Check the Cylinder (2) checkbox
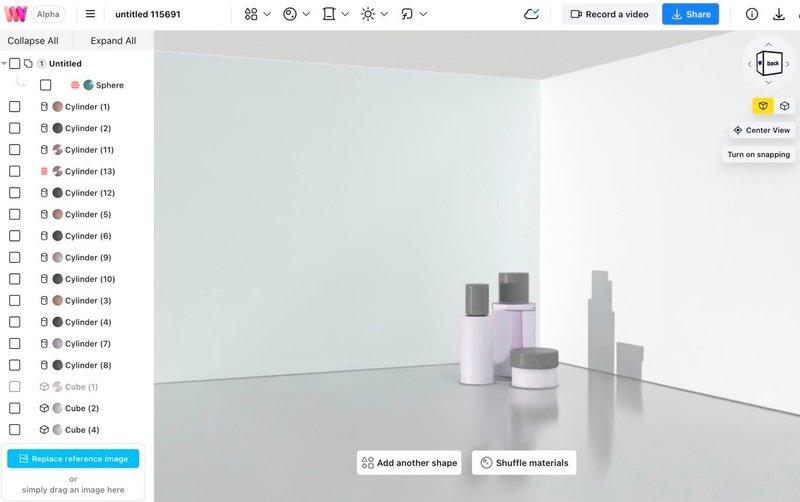 (15, 128)
